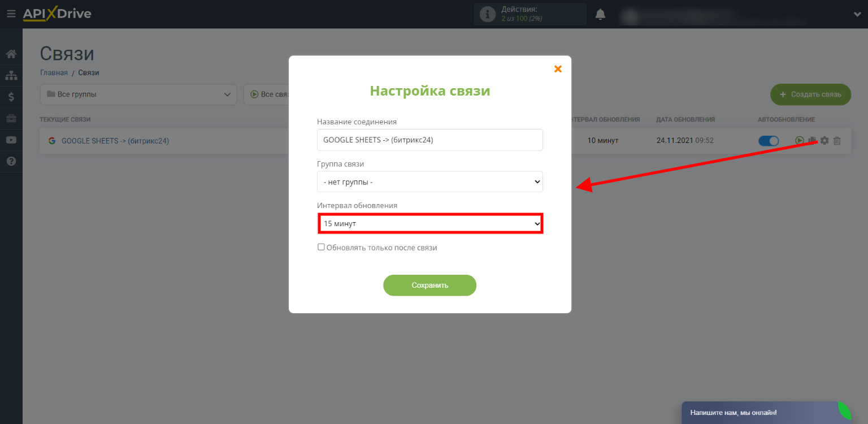Viewport: 868px width, 424px height.
Task: Open the home sidebar icon
Action: coord(11,54)
